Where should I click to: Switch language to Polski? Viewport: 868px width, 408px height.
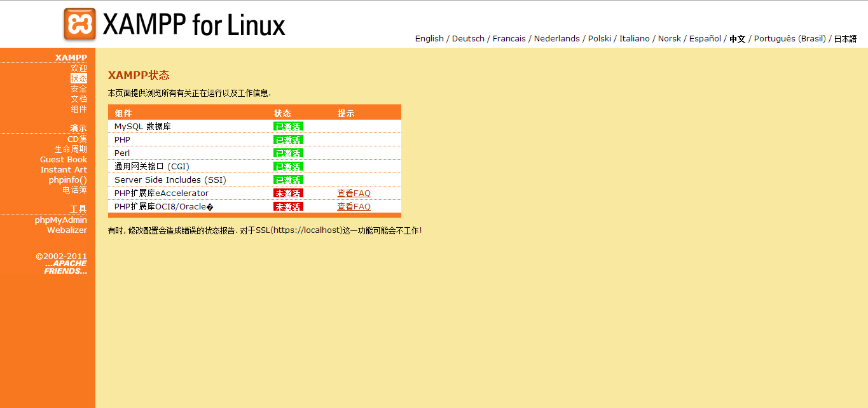600,39
